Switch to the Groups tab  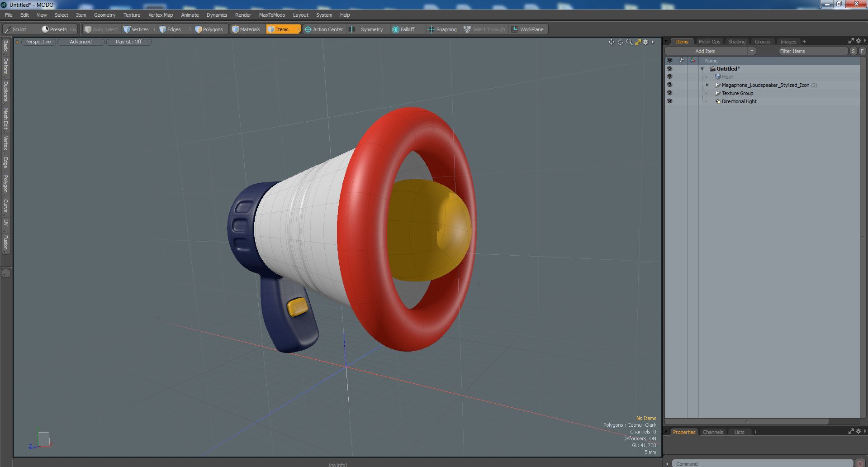762,42
